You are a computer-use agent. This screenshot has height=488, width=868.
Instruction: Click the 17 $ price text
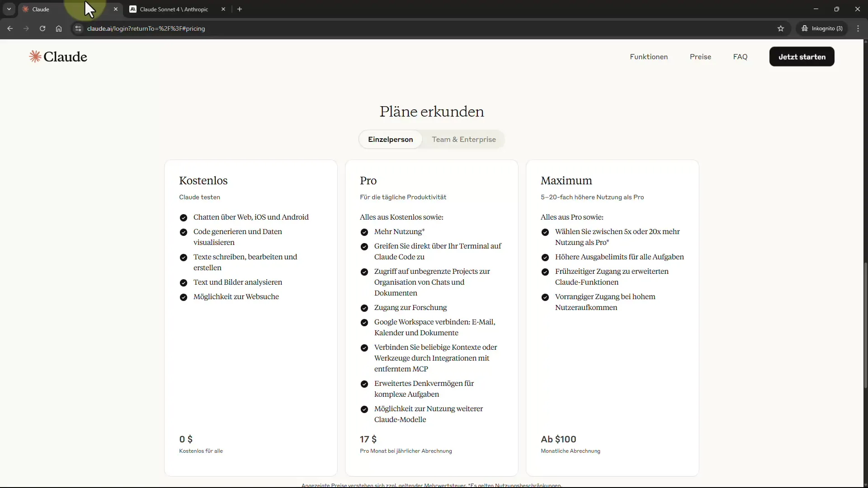(368, 439)
